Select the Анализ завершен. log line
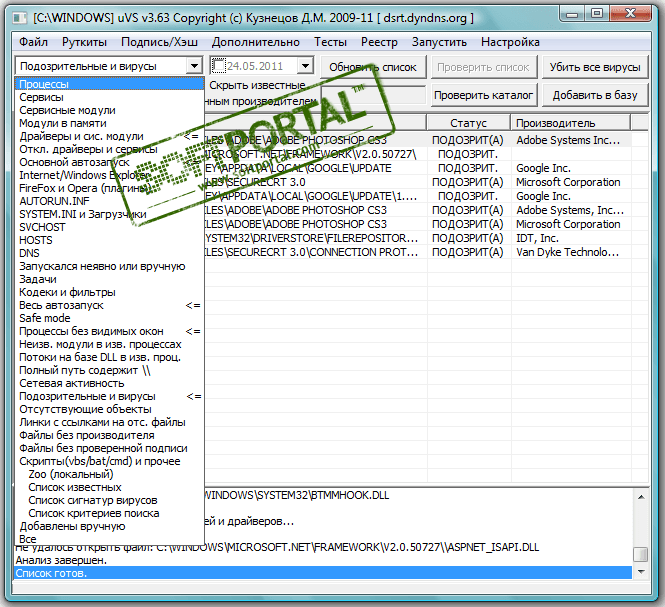 coord(323,560)
